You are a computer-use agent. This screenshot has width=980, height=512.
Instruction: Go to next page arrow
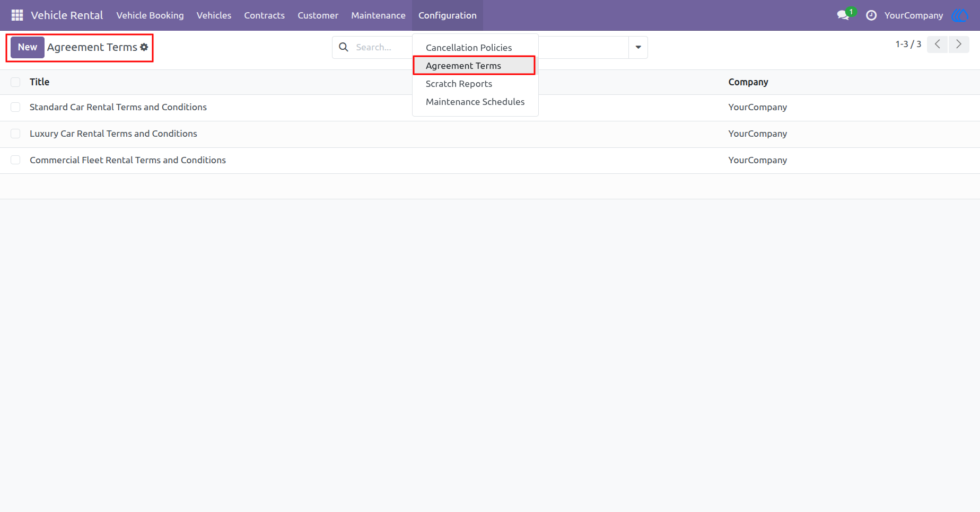point(959,45)
